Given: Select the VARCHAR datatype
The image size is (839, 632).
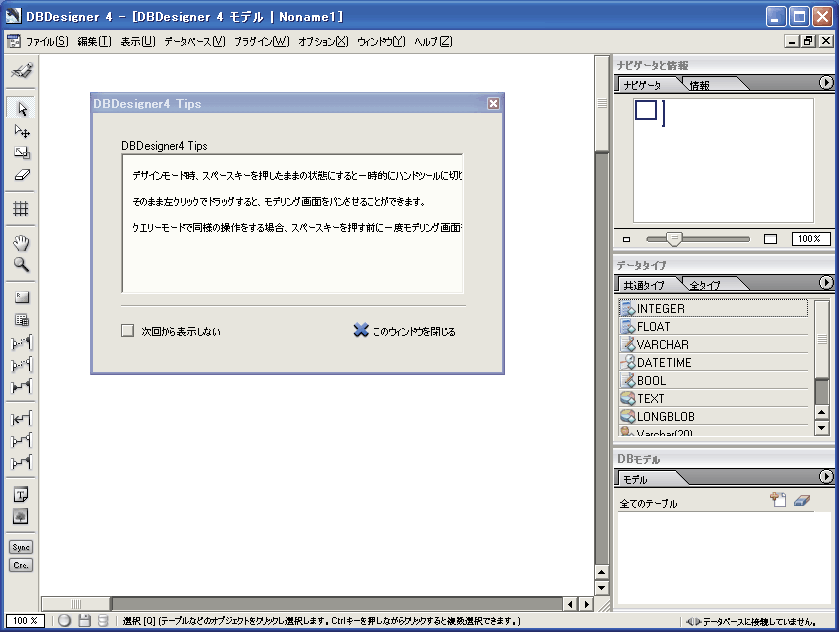Looking at the screenshot, I should point(714,345).
